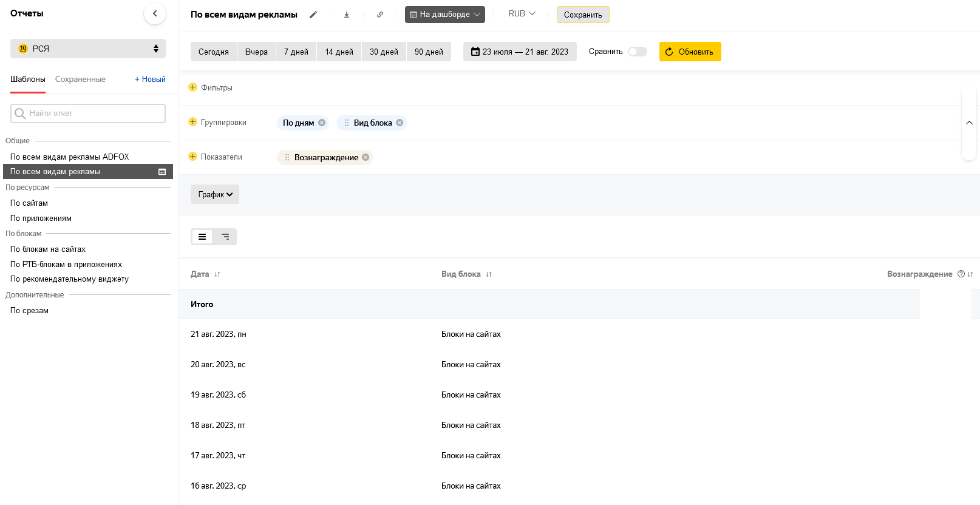Copy report link via chain icon
This screenshot has height=505, width=980.
point(380,15)
